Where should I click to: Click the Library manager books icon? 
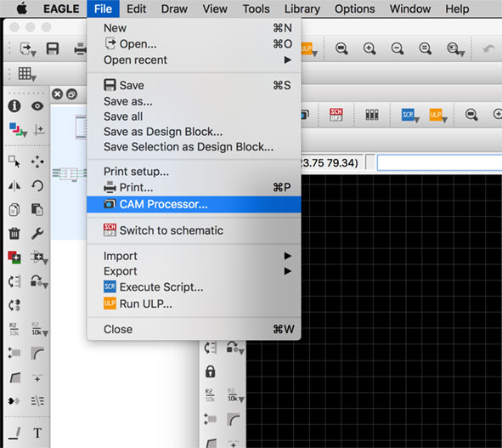tap(372, 115)
